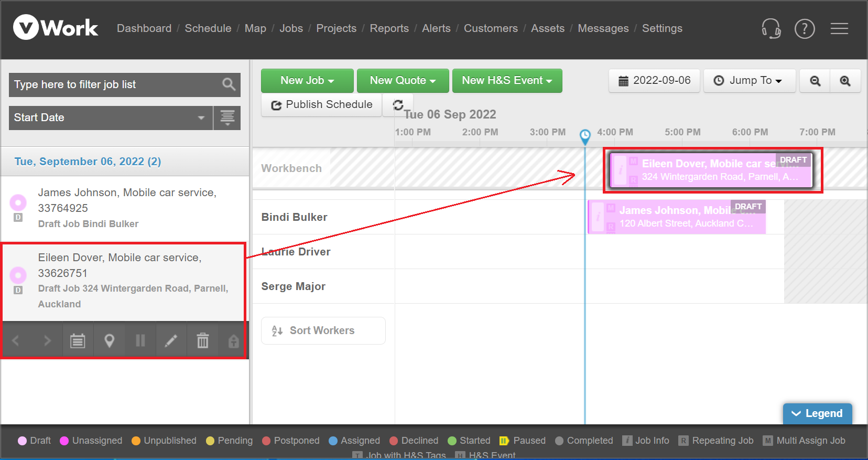Click the Assigned legend swatch
Image resolution: width=868 pixels, height=460 pixels.
click(333, 441)
